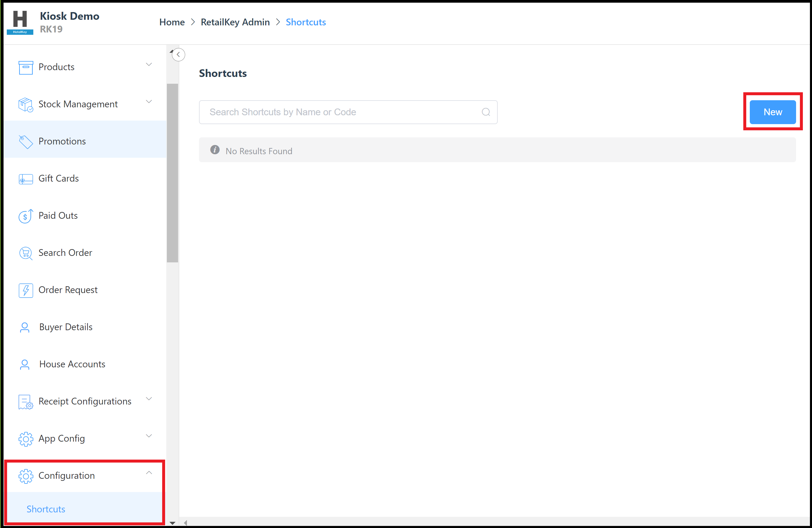Expand the App Config section
The width and height of the screenshot is (812, 528).
point(149,435)
